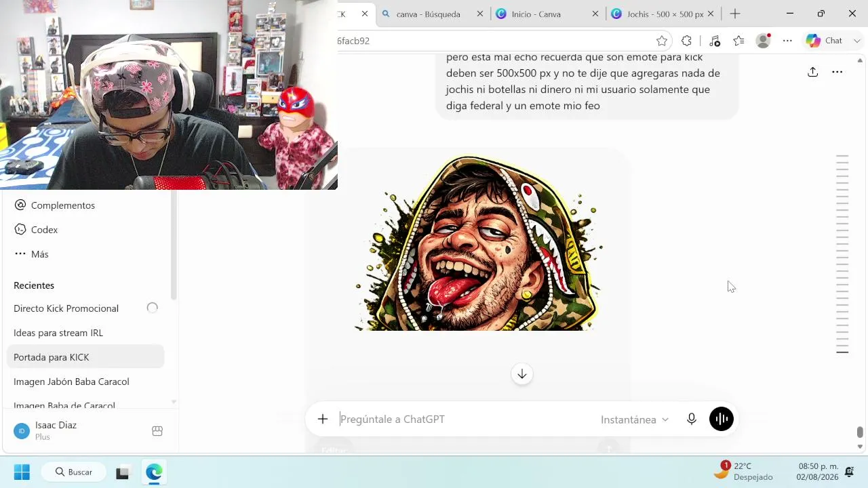Screen dimensions: 868x488
Task: Open the "Directo Kick Promocional" chat
Action: [86, 308]
